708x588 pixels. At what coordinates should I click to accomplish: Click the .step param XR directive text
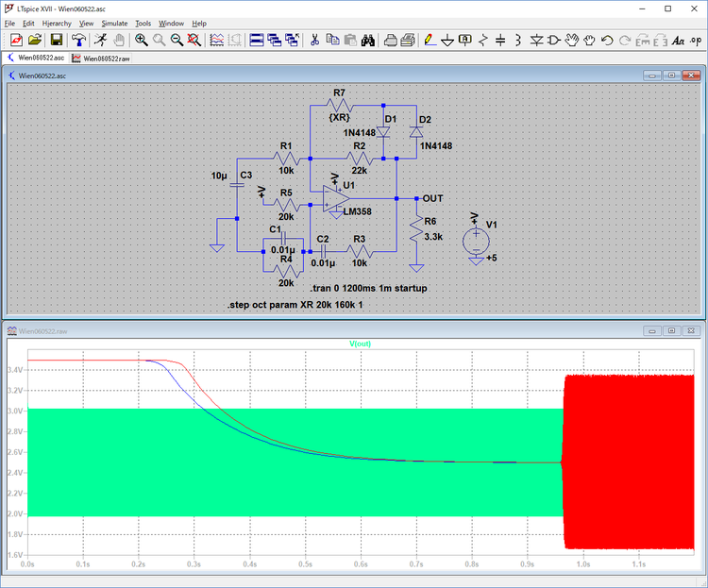pyautogui.click(x=295, y=307)
